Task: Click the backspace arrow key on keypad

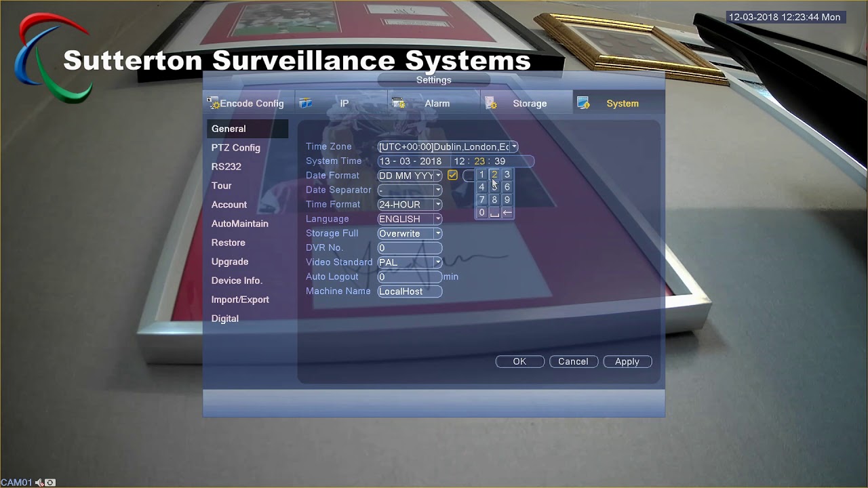Action: click(507, 213)
